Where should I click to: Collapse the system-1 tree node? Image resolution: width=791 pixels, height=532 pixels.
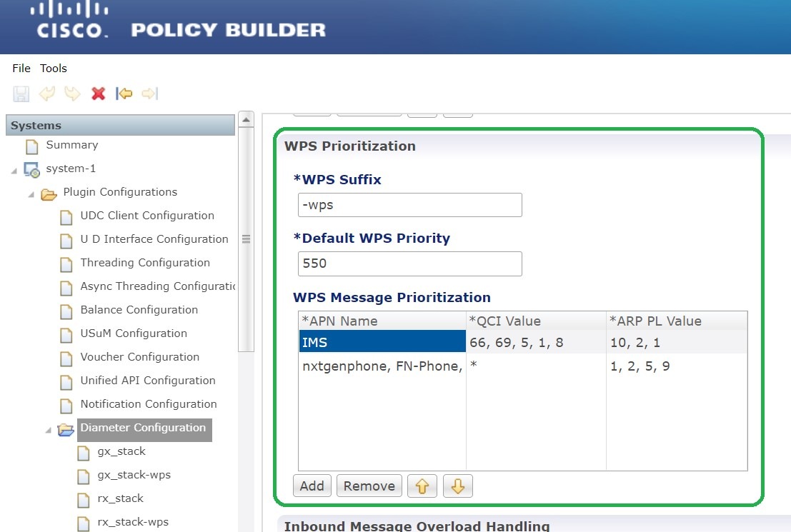tap(14, 171)
